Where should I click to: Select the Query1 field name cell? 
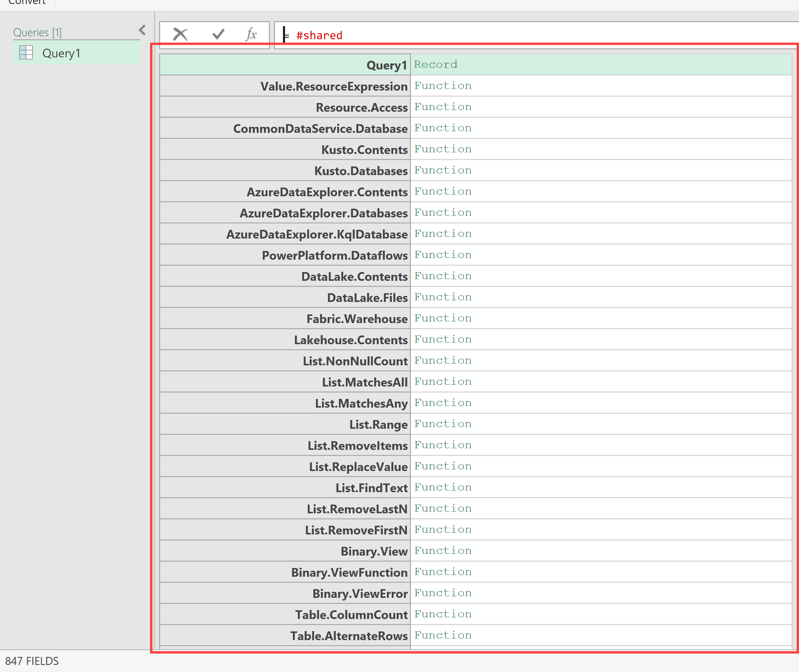285,65
